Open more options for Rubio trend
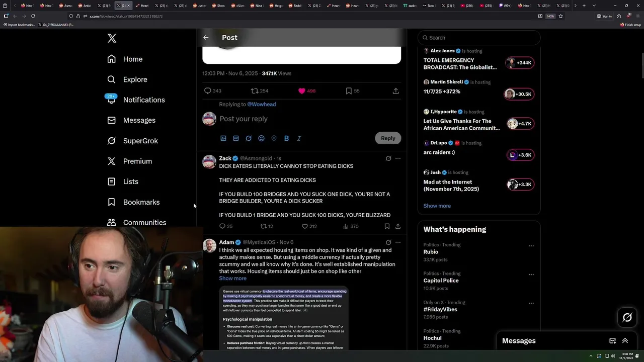The width and height of the screenshot is (644, 362). [531, 246]
